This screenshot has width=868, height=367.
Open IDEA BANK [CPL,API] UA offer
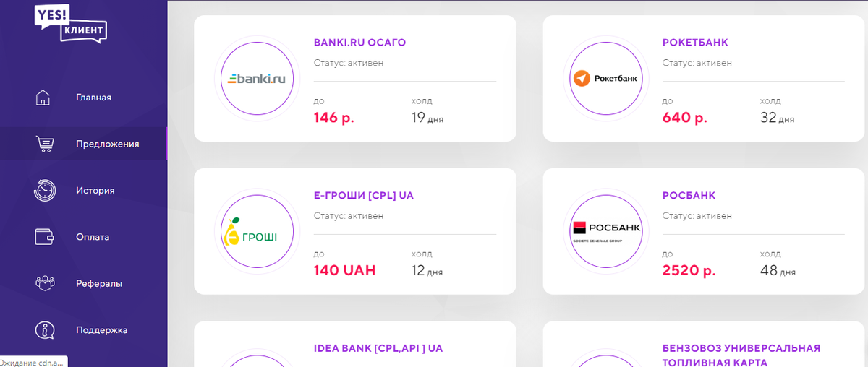[378, 348]
